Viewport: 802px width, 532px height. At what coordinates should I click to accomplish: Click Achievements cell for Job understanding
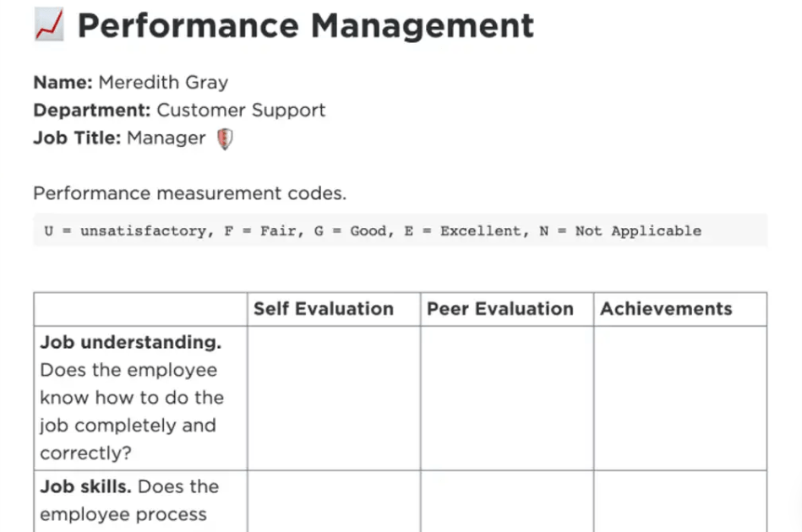(x=680, y=398)
